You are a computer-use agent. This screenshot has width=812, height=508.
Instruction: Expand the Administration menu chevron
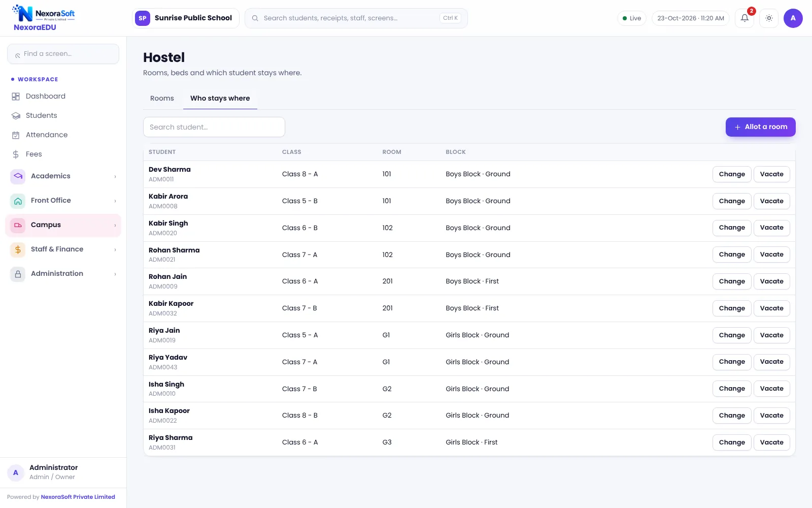[115, 274]
